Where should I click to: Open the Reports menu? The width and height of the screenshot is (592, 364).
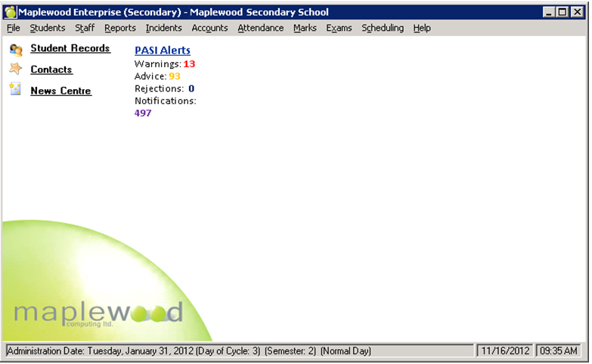(x=120, y=28)
